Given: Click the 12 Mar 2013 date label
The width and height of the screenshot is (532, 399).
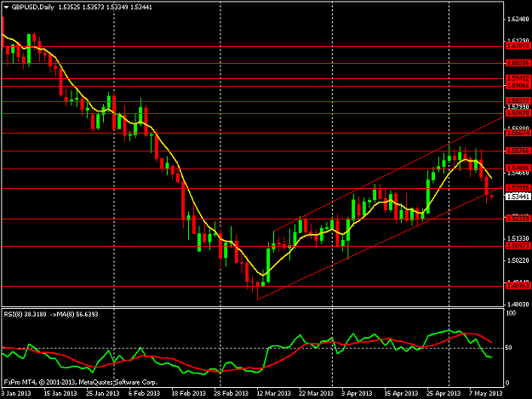Looking at the screenshot, I should coord(274,393).
